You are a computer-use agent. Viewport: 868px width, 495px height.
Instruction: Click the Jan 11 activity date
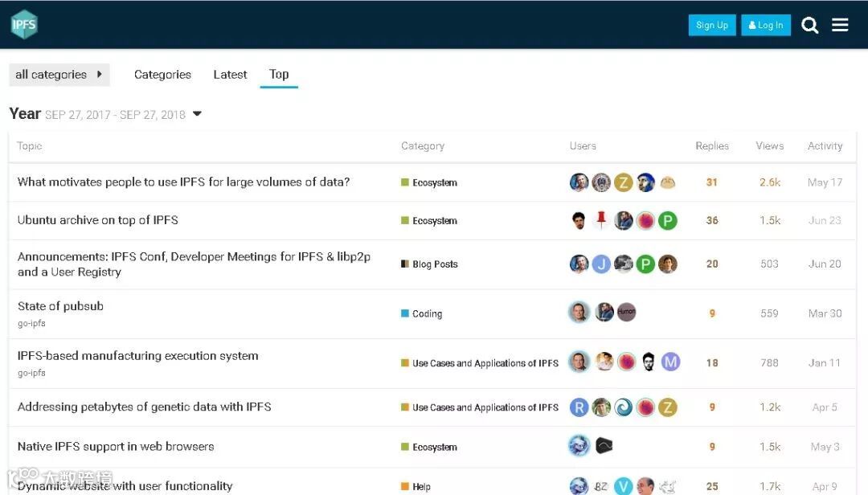(825, 362)
